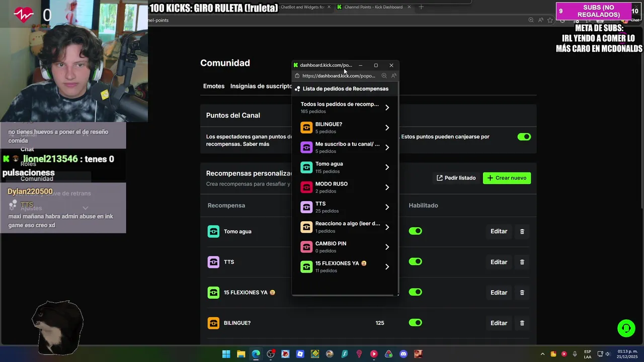Zoom icon in popup address bar
This screenshot has width=644, height=362.
click(384, 76)
